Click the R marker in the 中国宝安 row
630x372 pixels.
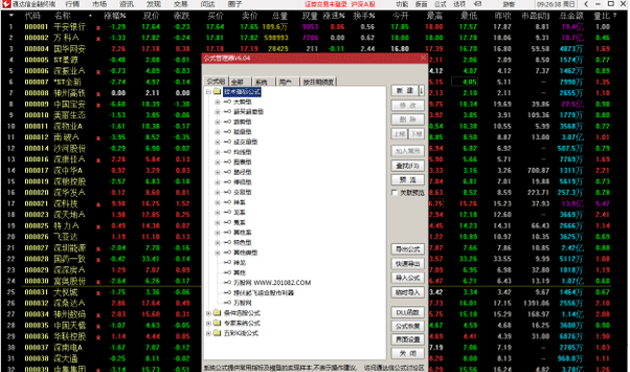tap(98, 105)
